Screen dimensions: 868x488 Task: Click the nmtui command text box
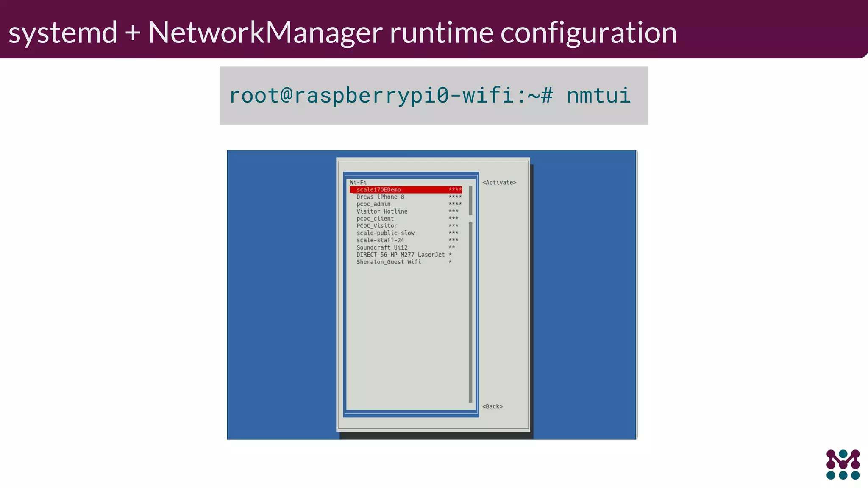[x=434, y=95]
